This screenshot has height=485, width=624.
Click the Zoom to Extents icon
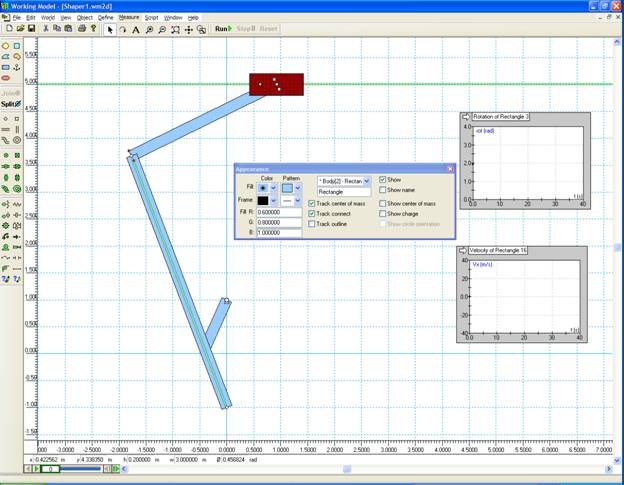pyautogui.click(x=175, y=29)
